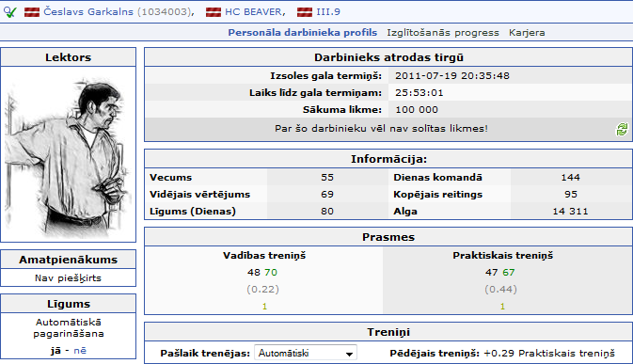The height and width of the screenshot is (364, 633).
Task: Open the Izglītošanās progress tab
Action: click(x=443, y=33)
